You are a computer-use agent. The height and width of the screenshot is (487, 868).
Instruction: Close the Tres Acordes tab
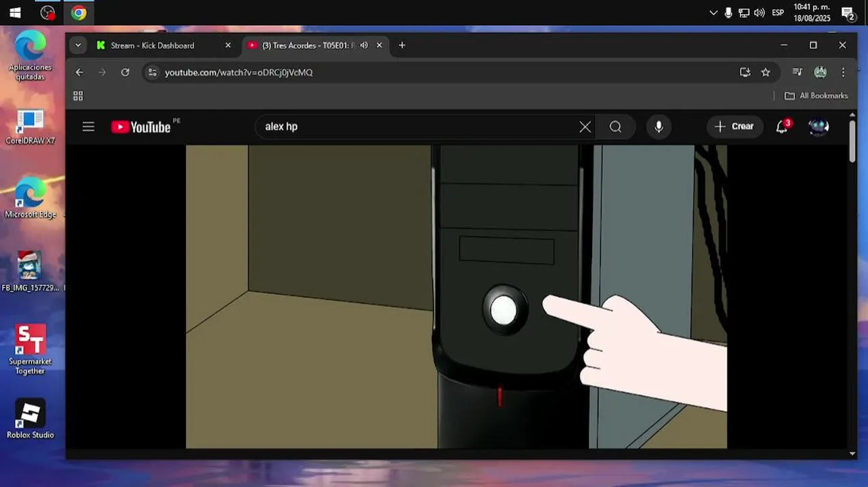[379, 45]
